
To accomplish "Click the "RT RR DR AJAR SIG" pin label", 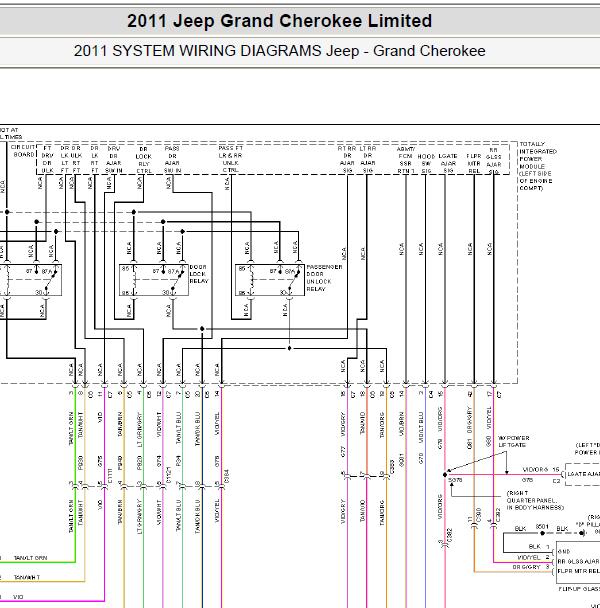I will 347,159.
